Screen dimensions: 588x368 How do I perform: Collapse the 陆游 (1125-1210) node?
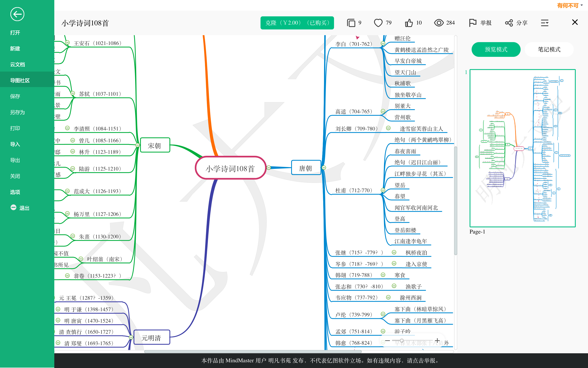coord(73,168)
